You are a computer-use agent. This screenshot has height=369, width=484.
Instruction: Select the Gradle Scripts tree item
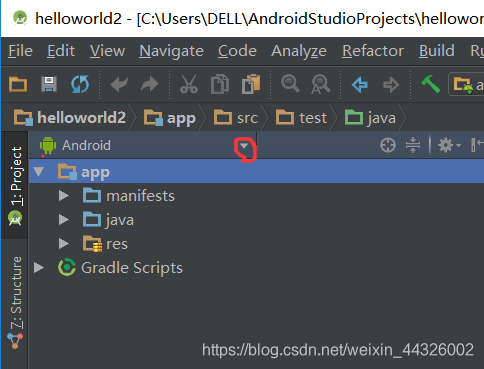[120, 268]
